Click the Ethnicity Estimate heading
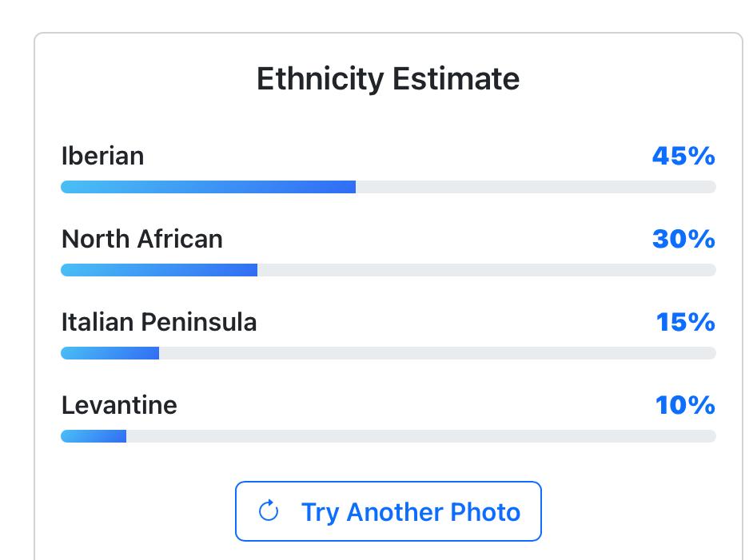This screenshot has width=753, height=560. click(x=388, y=79)
